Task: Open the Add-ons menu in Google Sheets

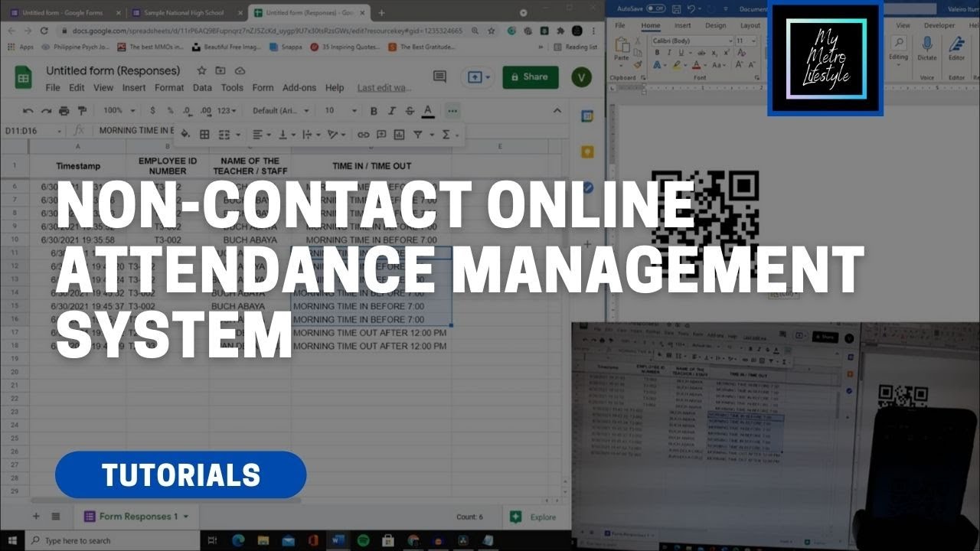Action: tap(299, 88)
